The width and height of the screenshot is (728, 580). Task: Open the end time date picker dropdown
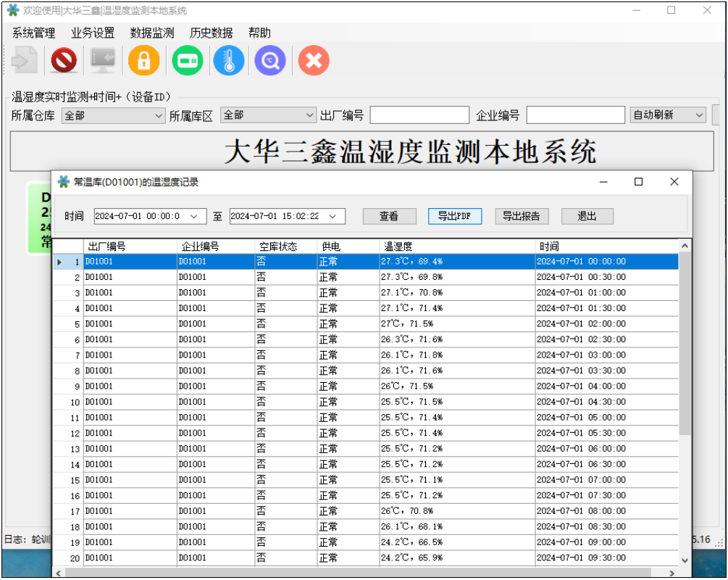pyautogui.click(x=332, y=216)
